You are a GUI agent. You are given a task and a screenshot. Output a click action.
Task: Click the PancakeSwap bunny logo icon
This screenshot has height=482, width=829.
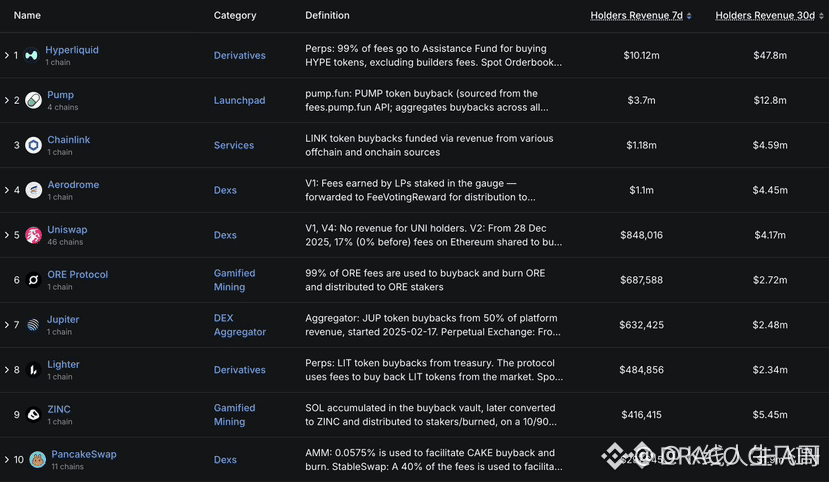[37, 459]
